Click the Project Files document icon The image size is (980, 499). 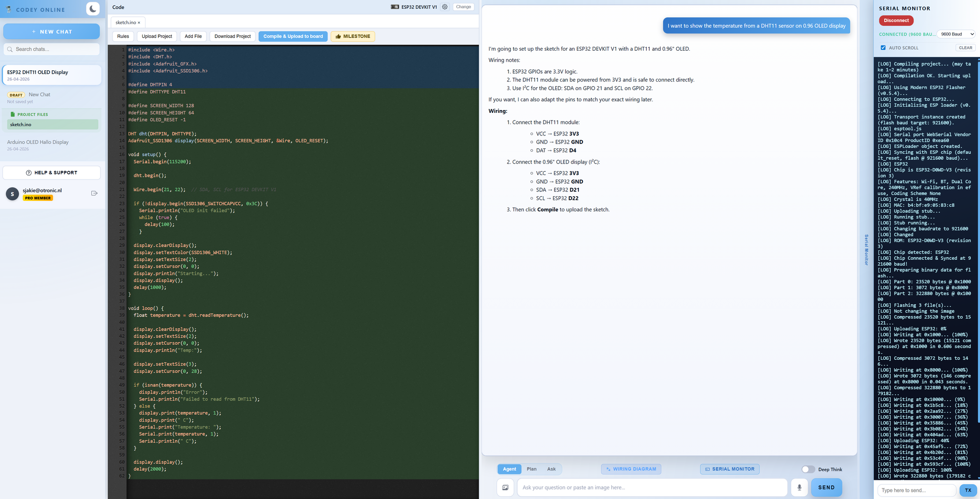(x=12, y=114)
